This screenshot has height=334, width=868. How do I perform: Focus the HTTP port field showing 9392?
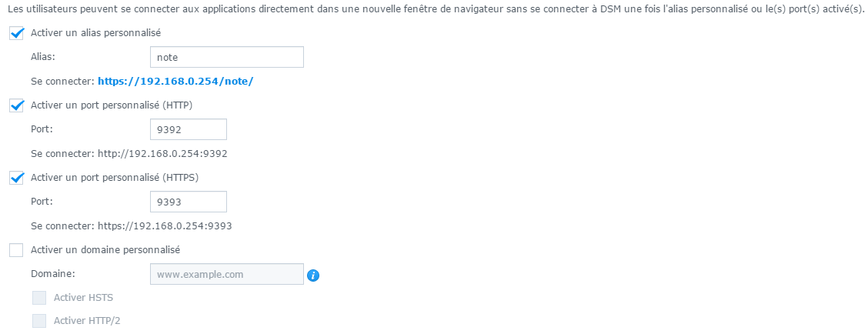coord(188,129)
